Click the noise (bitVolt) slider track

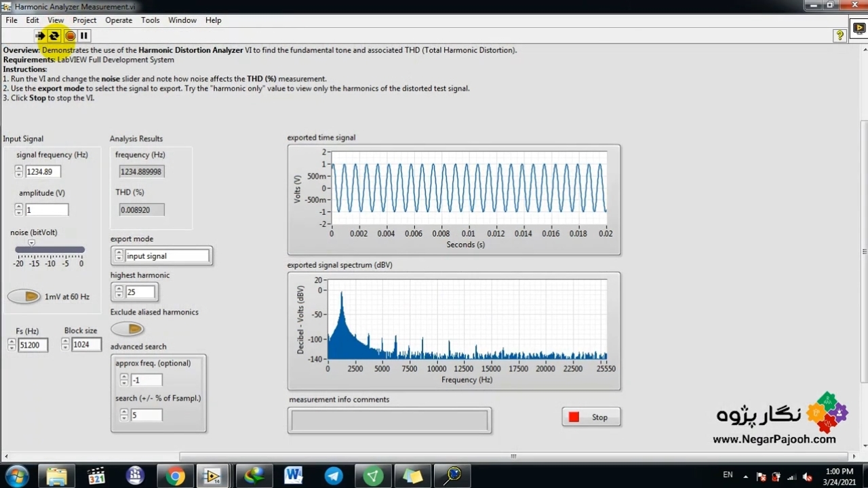50,250
